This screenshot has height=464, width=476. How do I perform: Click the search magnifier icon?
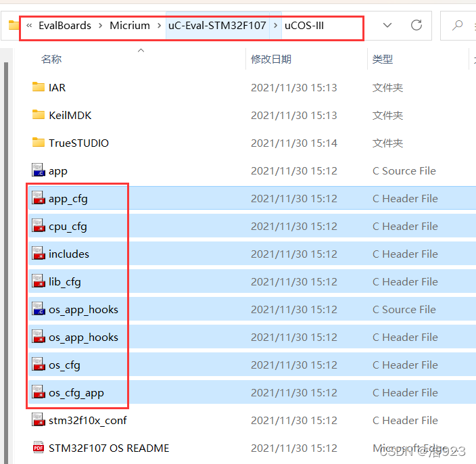pos(457,26)
